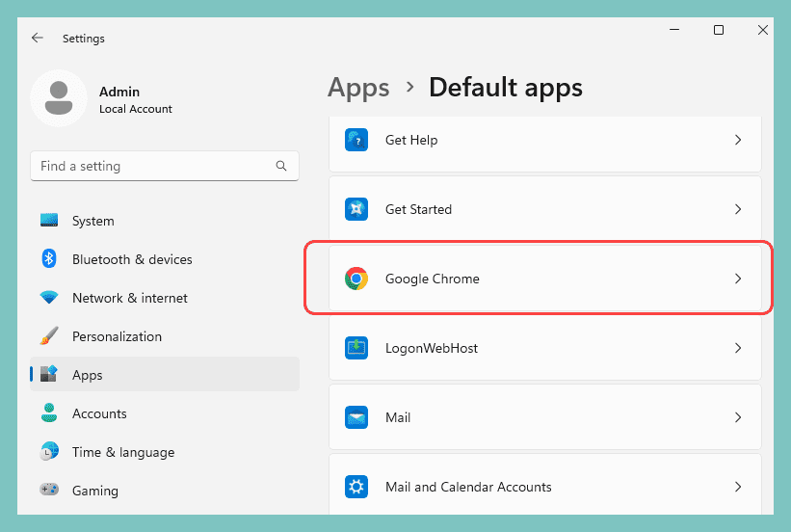Click the System monitor icon

tap(49, 220)
